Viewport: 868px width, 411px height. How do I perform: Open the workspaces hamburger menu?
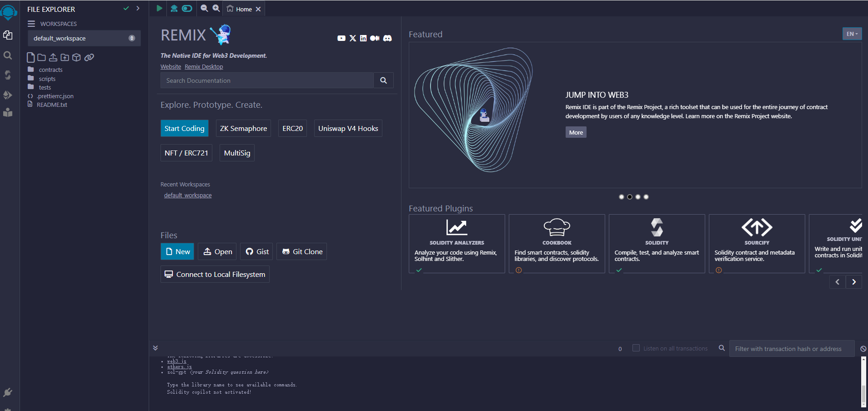pyautogui.click(x=31, y=24)
